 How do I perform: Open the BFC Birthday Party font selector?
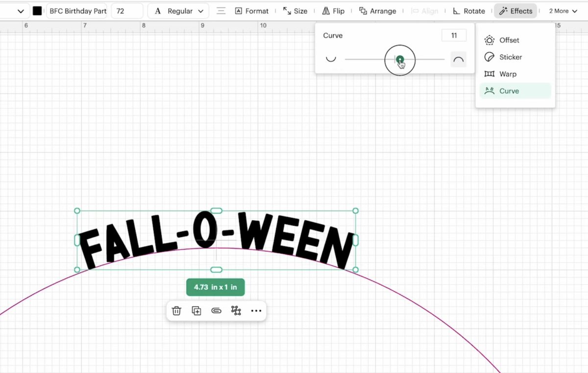pyautogui.click(x=77, y=11)
